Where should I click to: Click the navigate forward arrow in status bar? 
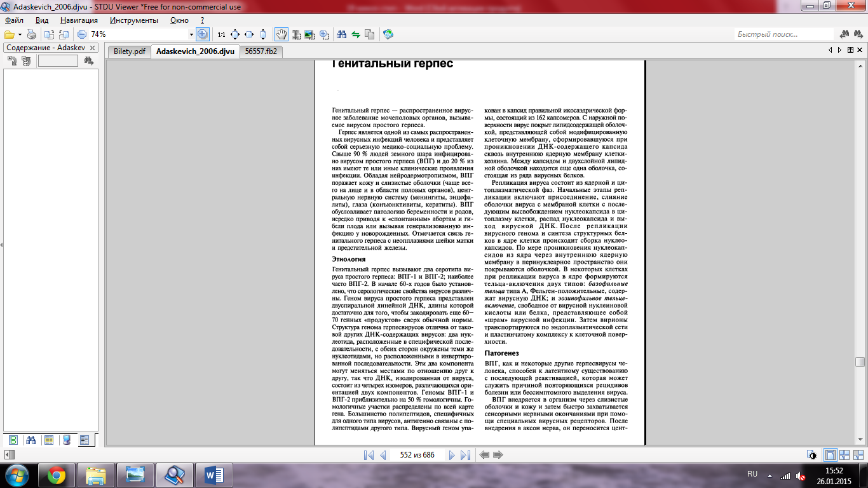click(498, 455)
